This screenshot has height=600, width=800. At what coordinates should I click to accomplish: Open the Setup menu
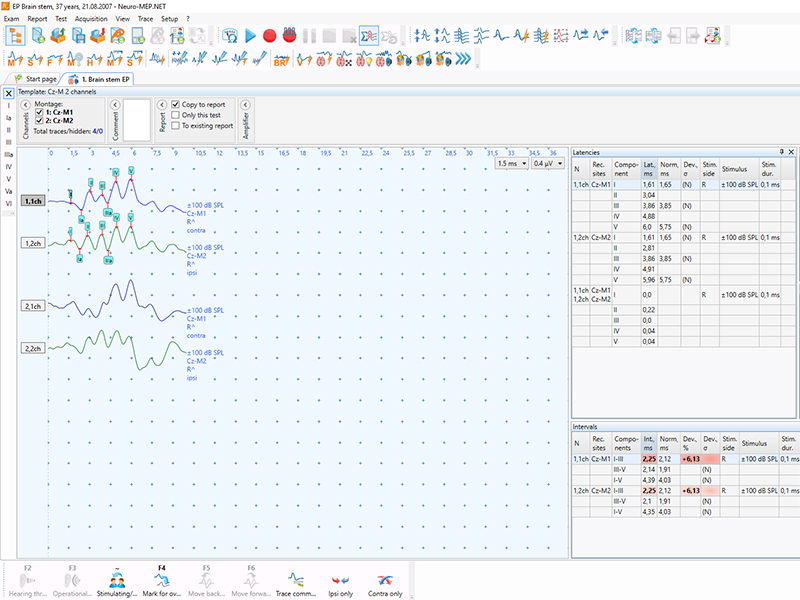169,19
